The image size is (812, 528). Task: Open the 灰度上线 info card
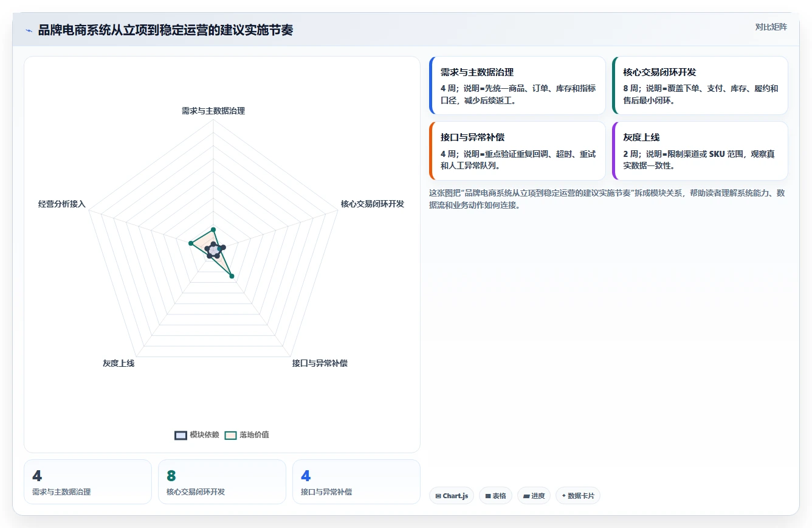click(700, 151)
